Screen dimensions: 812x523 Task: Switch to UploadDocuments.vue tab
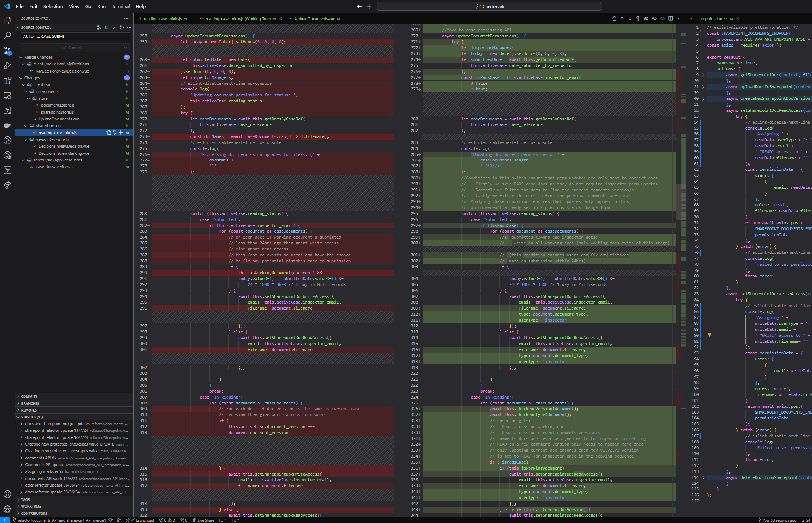314,19
